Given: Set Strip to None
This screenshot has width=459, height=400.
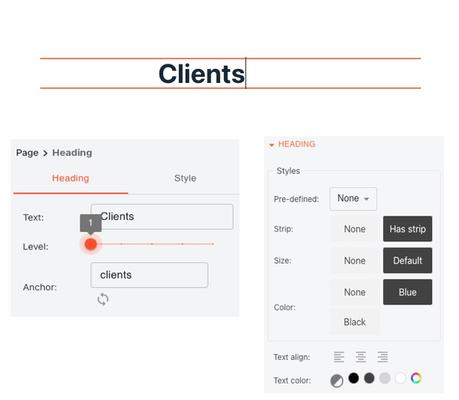Looking at the screenshot, I should click(355, 229).
